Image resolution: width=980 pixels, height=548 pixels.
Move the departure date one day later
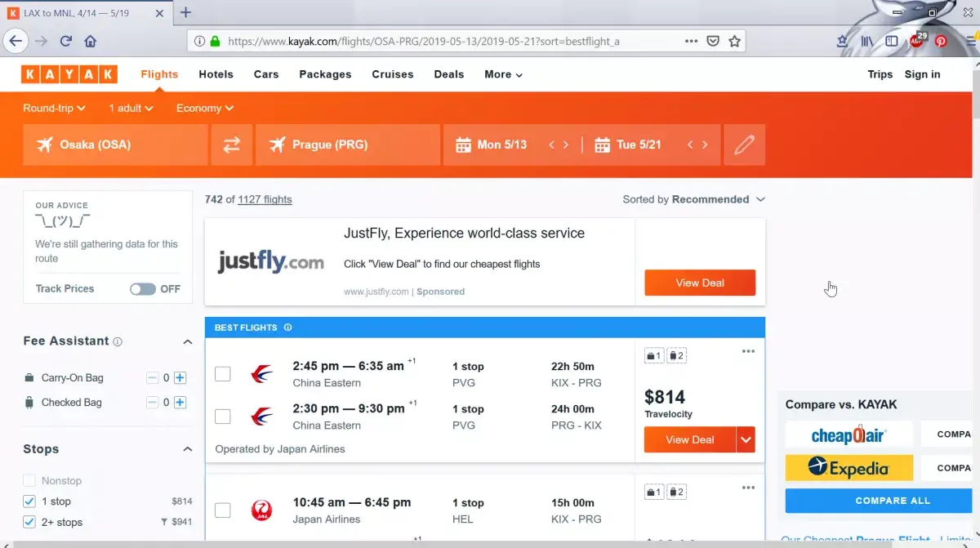click(566, 145)
